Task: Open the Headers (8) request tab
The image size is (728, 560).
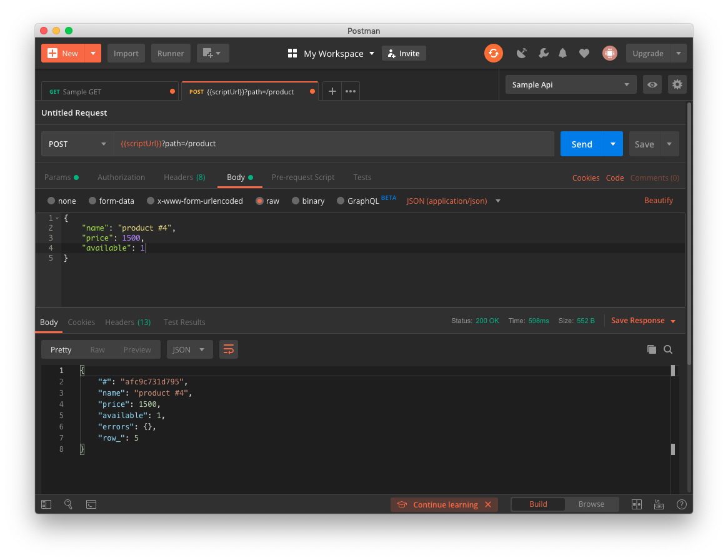Action: coord(184,177)
